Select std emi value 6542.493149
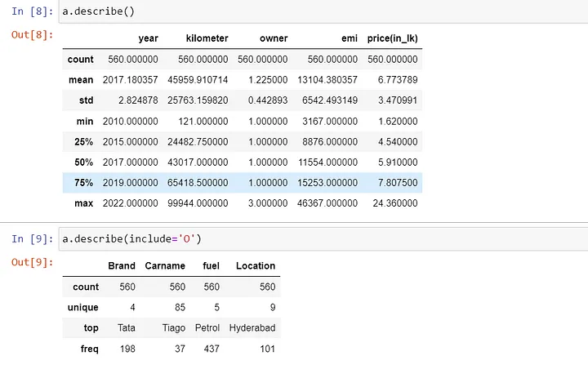The width and height of the screenshot is (588, 365). 330,100
